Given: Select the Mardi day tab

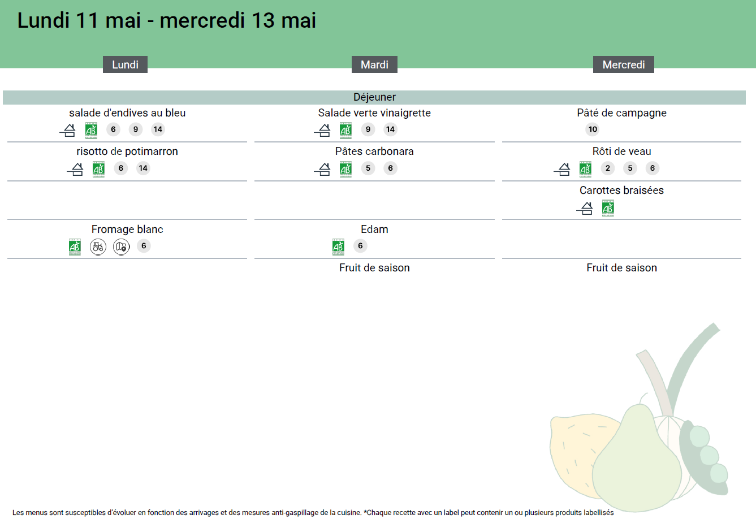Looking at the screenshot, I should (x=374, y=64).
